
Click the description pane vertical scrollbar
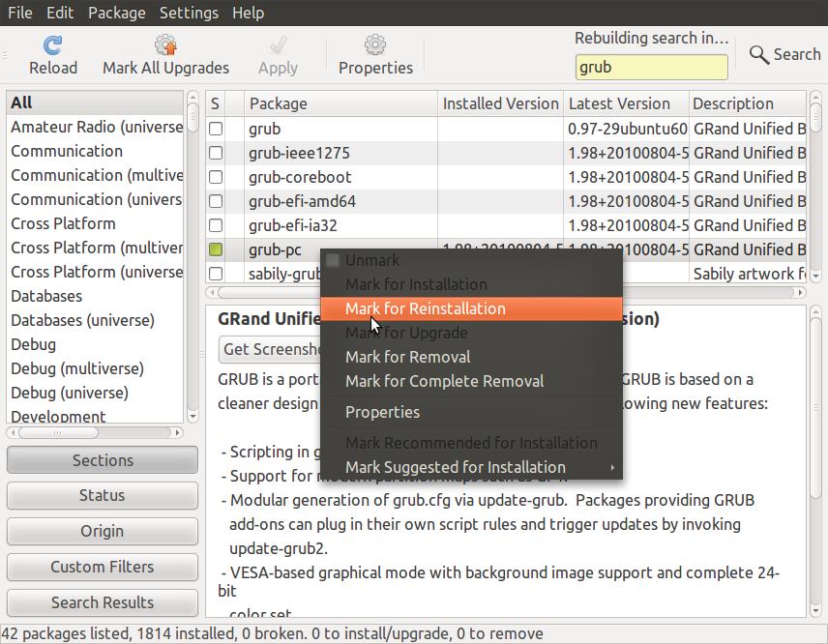coord(815,461)
